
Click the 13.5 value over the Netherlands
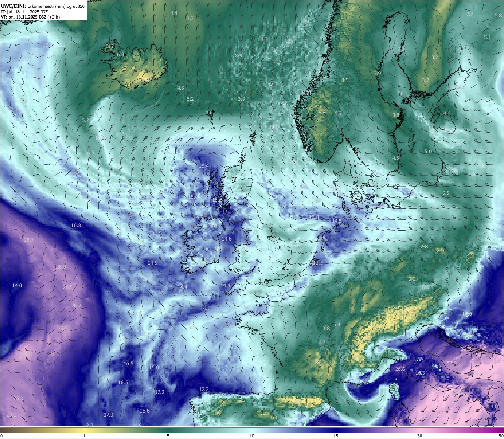click(318, 263)
